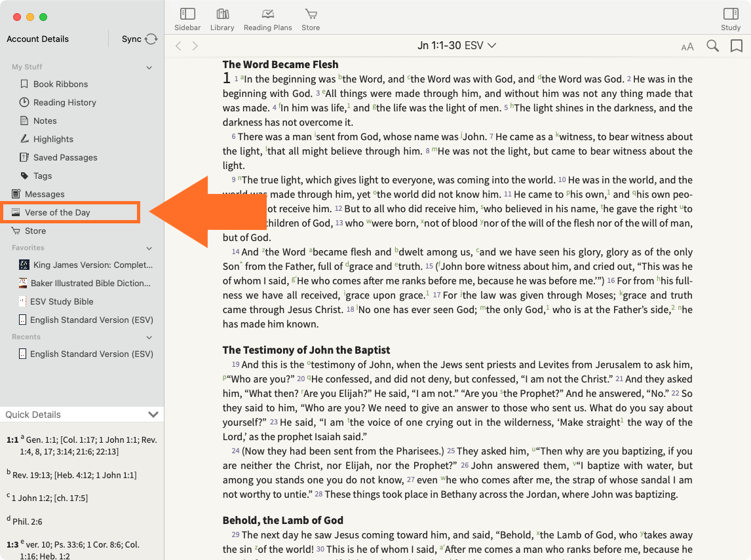Toggle the Study pane icon

click(731, 14)
